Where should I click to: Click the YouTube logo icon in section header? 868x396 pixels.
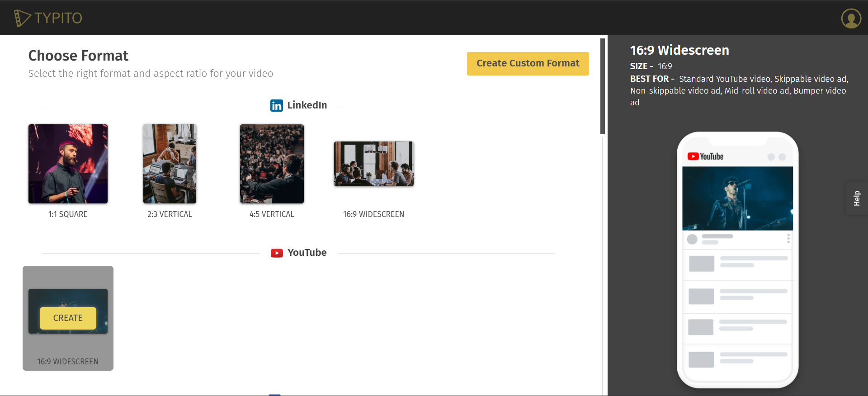277,253
